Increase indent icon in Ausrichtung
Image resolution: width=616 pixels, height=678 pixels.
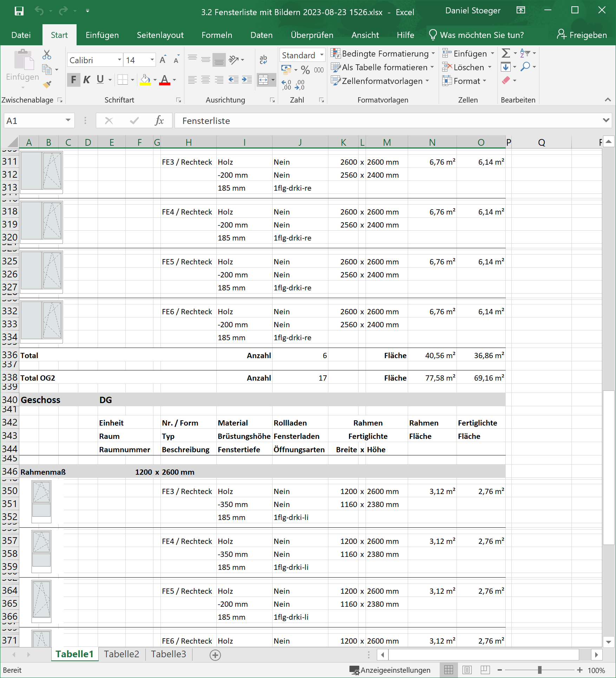(x=247, y=80)
